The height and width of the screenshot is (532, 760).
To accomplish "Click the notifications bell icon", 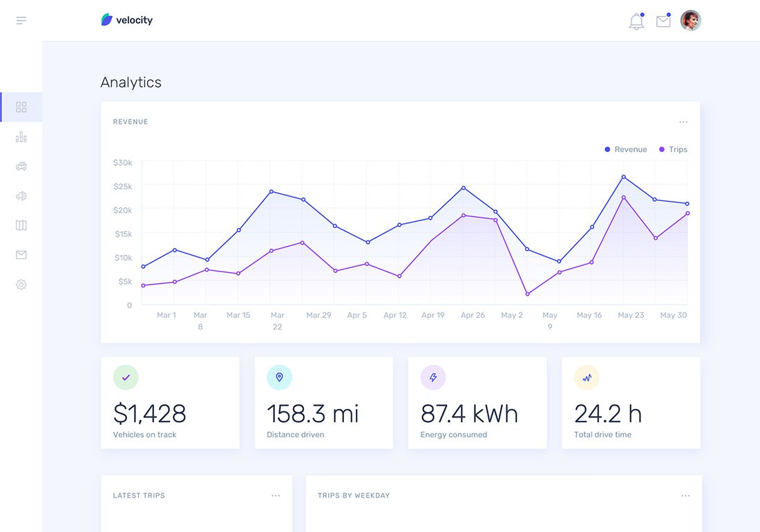I will (x=636, y=21).
